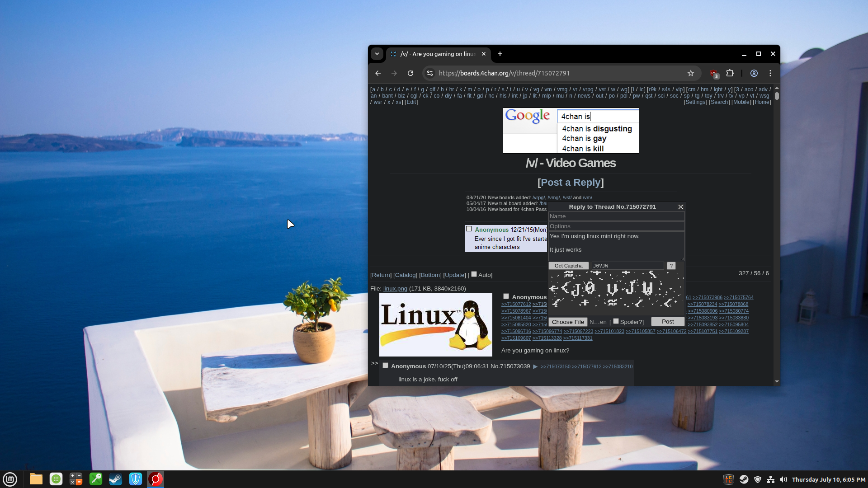This screenshot has width=868, height=488.
Task: Open the linux.png file link
Action: coord(395,289)
